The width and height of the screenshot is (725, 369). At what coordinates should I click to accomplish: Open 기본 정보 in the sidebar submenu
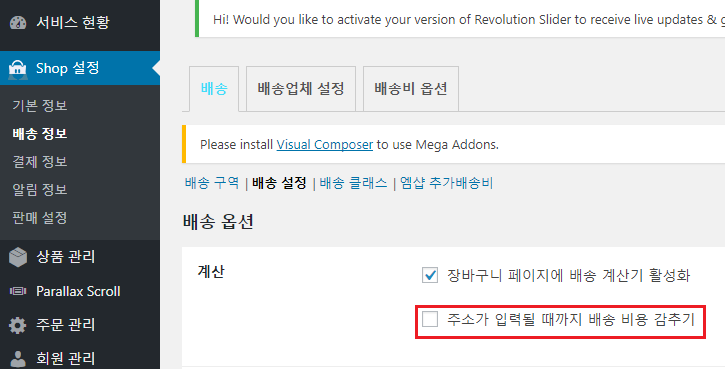point(40,105)
